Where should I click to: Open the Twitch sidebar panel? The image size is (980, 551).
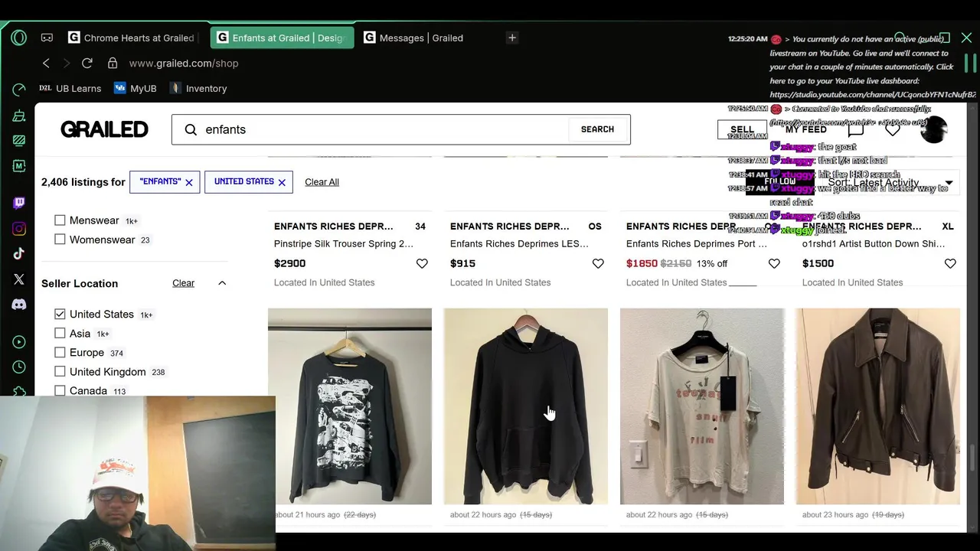[19, 203]
